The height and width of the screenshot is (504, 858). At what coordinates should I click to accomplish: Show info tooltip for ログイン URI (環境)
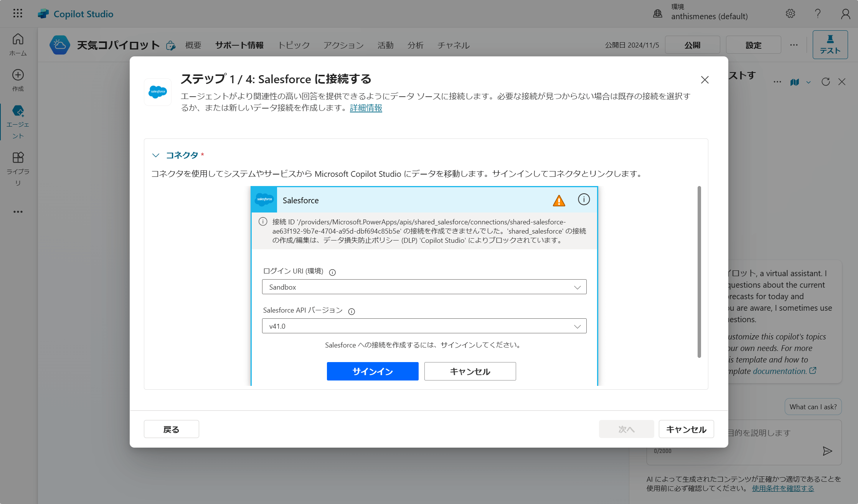click(332, 272)
